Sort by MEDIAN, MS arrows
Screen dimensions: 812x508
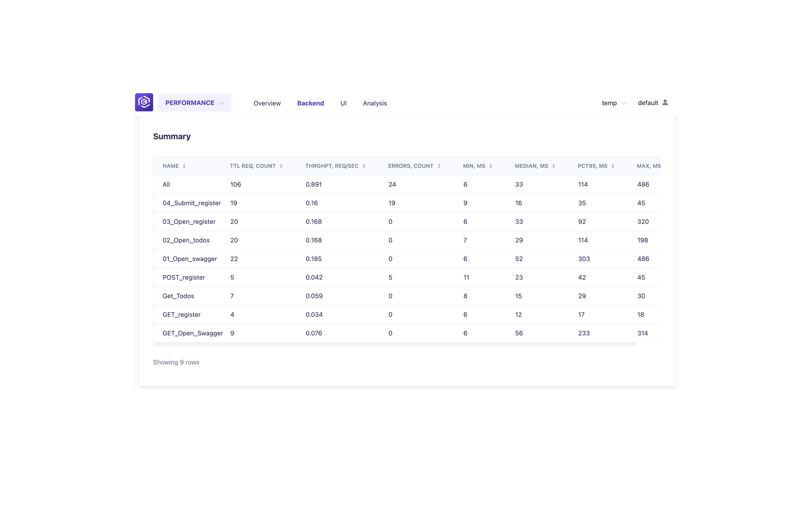[x=554, y=166]
